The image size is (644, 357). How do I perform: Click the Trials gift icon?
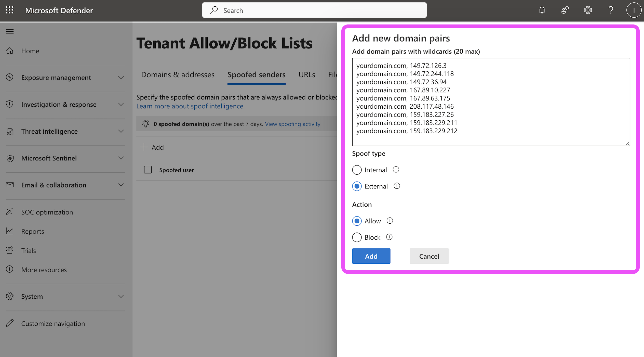[x=10, y=250]
